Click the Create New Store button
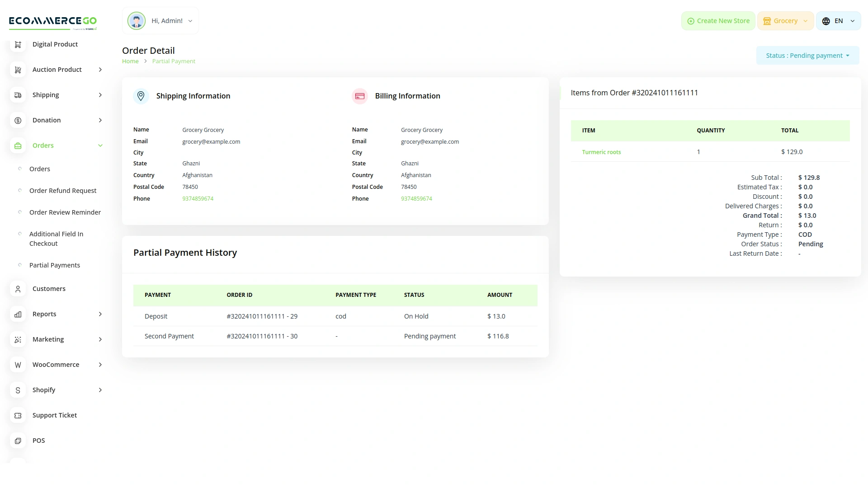 (x=718, y=21)
